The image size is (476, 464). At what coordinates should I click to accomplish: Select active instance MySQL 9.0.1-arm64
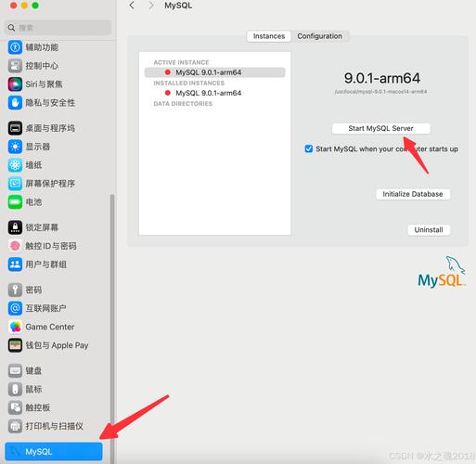pos(214,72)
